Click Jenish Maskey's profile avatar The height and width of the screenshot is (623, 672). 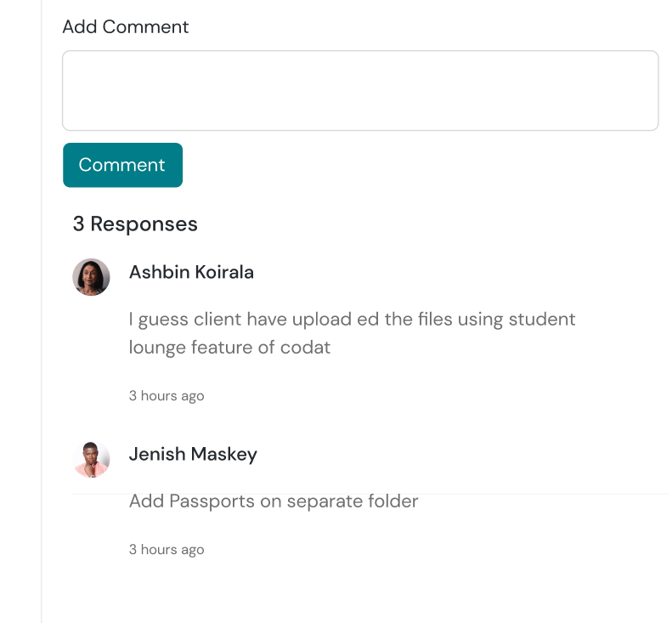coord(91,459)
